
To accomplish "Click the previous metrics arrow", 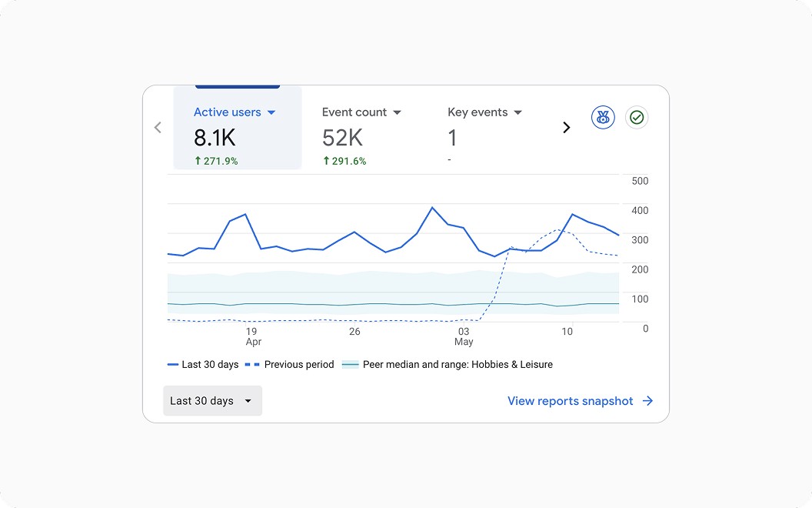I will [158, 128].
